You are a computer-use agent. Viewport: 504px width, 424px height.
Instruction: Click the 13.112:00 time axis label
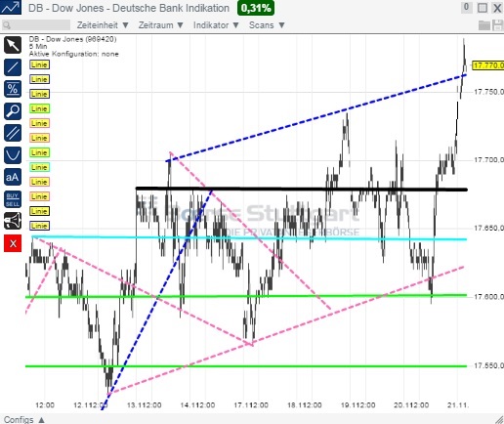(x=144, y=405)
